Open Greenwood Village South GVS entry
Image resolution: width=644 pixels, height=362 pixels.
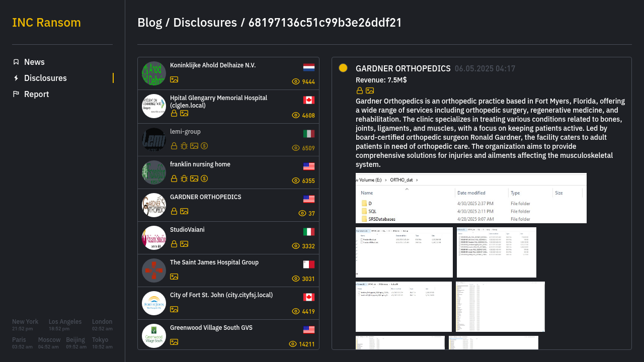point(228,335)
